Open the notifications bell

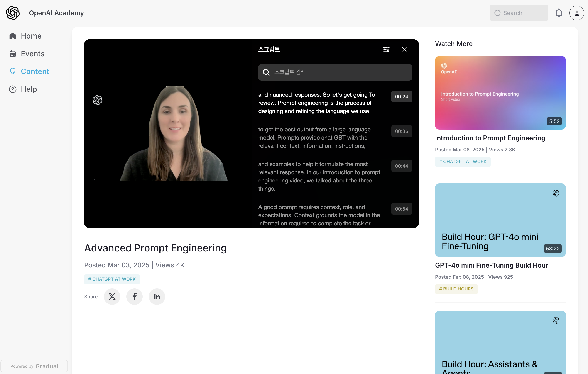(559, 13)
